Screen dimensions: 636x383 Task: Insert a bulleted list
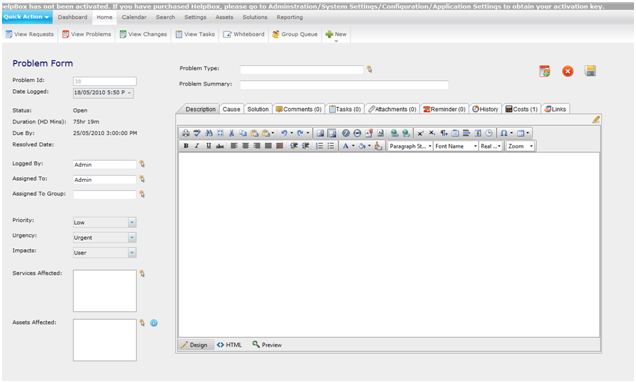(x=331, y=146)
